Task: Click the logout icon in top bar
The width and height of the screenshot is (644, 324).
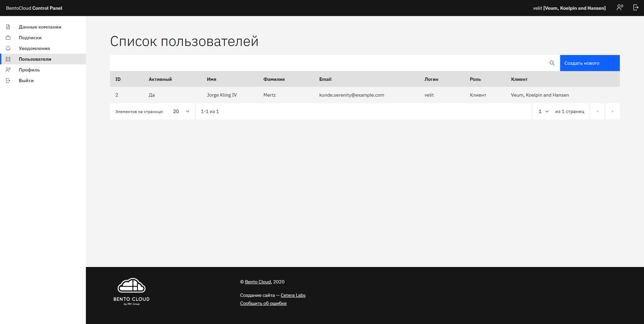Action: pyautogui.click(x=636, y=8)
